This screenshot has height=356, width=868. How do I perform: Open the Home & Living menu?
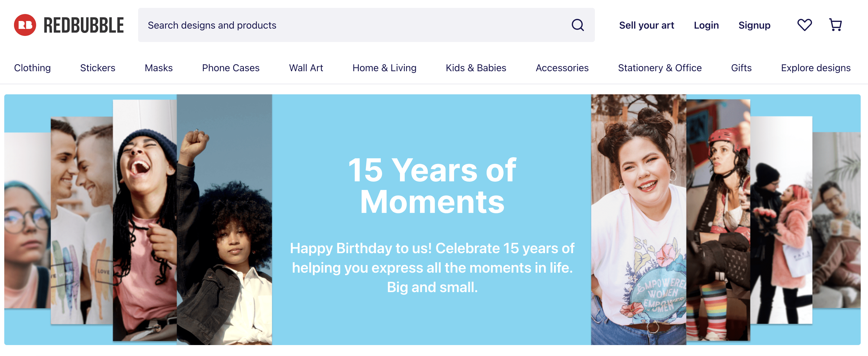click(384, 68)
